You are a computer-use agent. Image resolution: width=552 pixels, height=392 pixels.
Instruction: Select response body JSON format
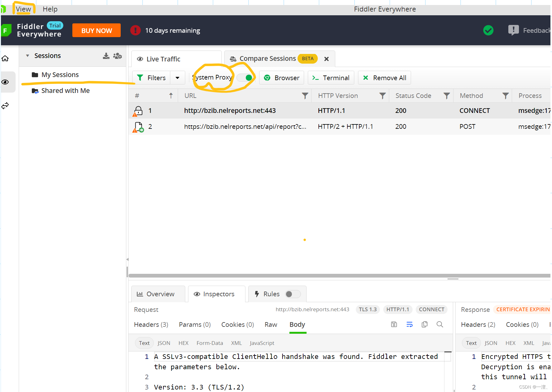pyautogui.click(x=491, y=343)
